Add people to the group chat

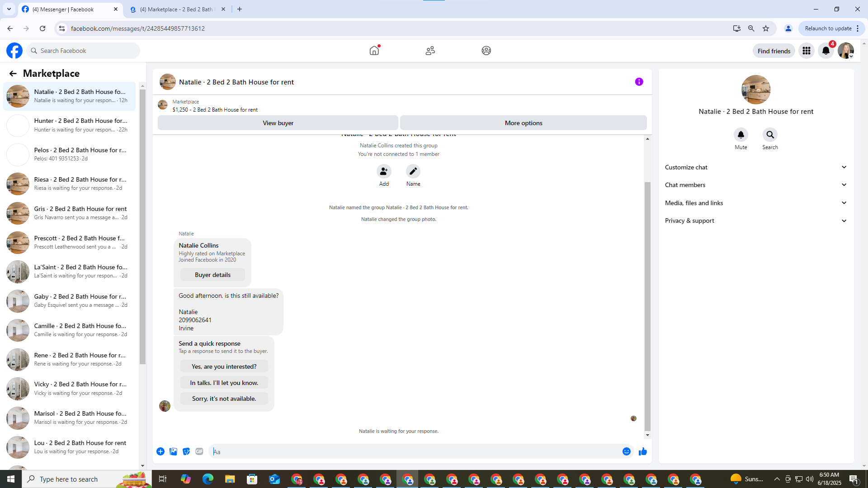point(384,171)
